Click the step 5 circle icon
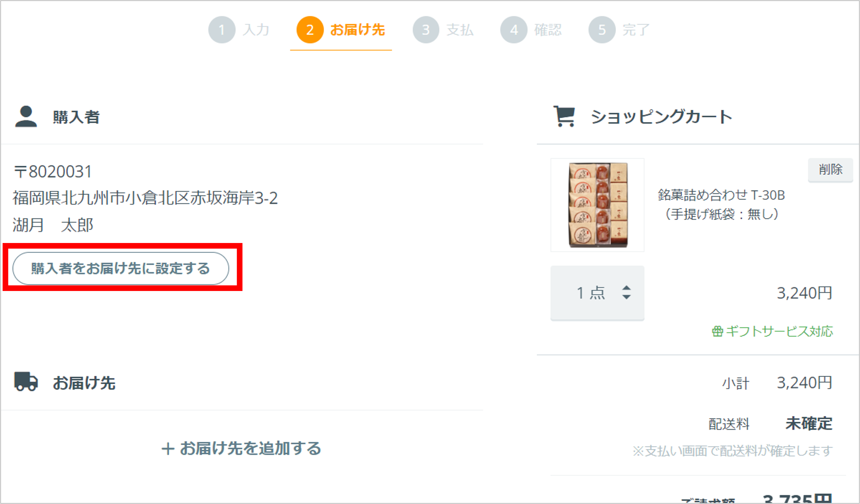The width and height of the screenshot is (860, 504). [x=602, y=30]
